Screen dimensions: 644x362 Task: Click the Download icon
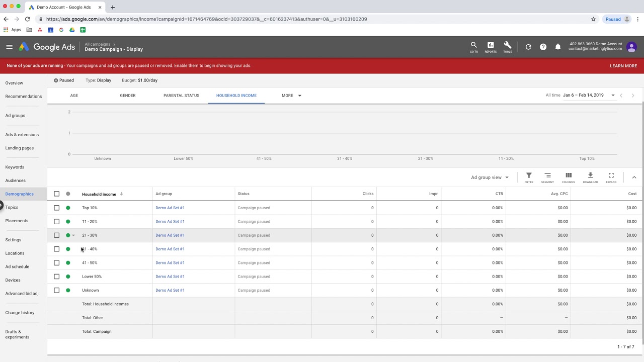pos(590,177)
